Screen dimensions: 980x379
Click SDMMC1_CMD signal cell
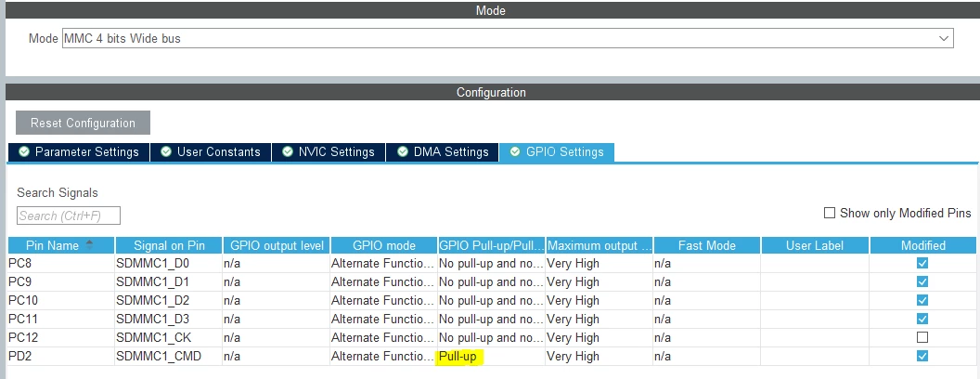click(x=169, y=357)
